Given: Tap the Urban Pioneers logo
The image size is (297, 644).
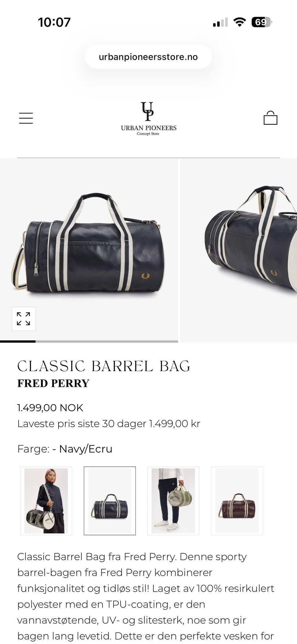Looking at the screenshot, I should pyautogui.click(x=148, y=119).
